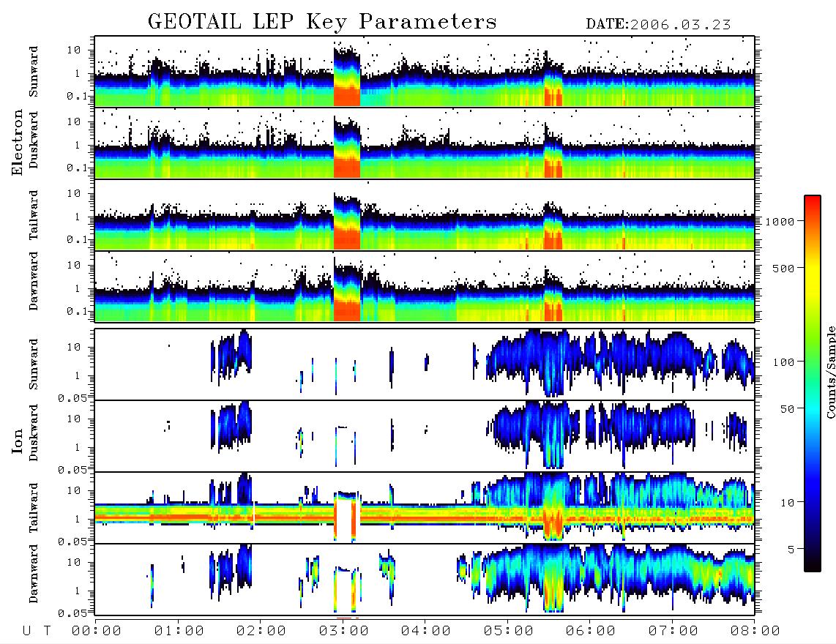Click the 50 tick on color bar

[787, 409]
